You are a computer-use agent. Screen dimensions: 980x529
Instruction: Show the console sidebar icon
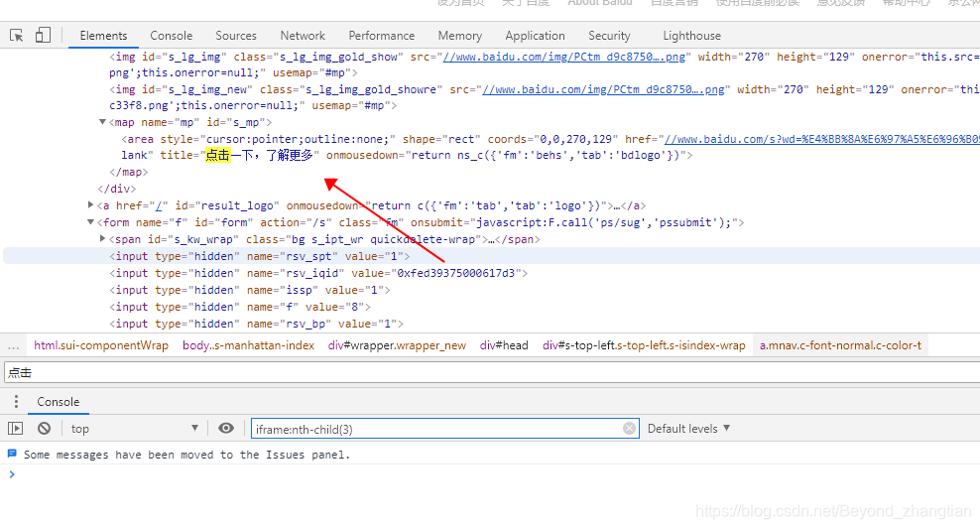click(x=16, y=429)
